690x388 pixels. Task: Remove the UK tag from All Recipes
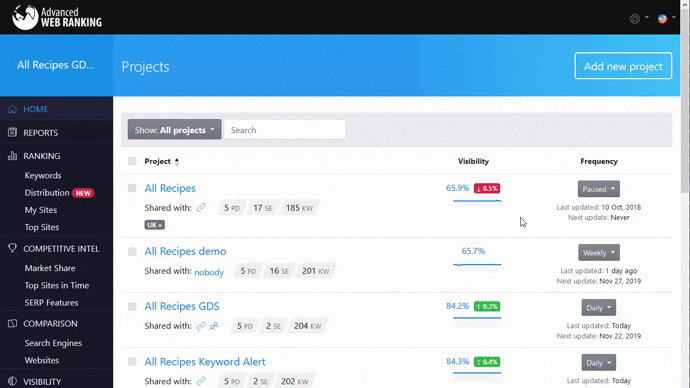pyautogui.click(x=160, y=225)
